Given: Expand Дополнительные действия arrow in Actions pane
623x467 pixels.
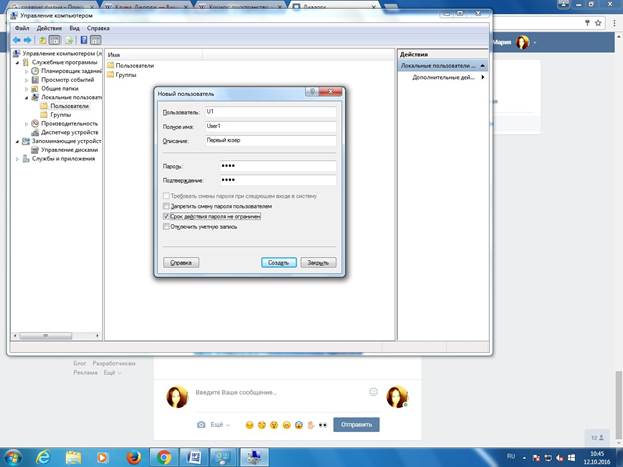Looking at the screenshot, I should [483, 77].
